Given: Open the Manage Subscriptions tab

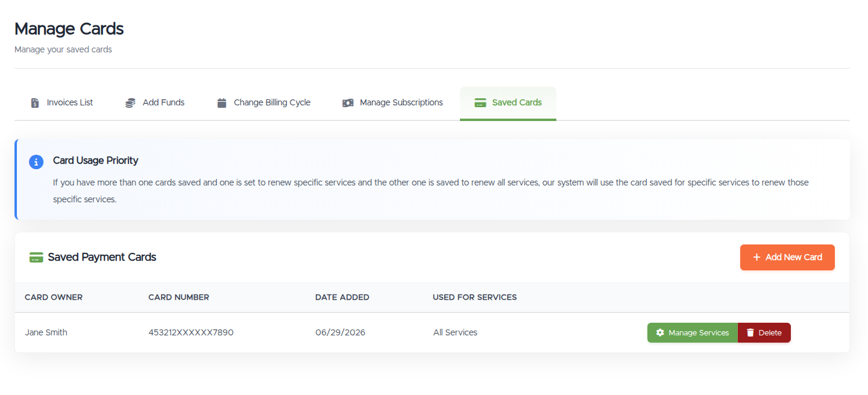Looking at the screenshot, I should pyautogui.click(x=393, y=103).
